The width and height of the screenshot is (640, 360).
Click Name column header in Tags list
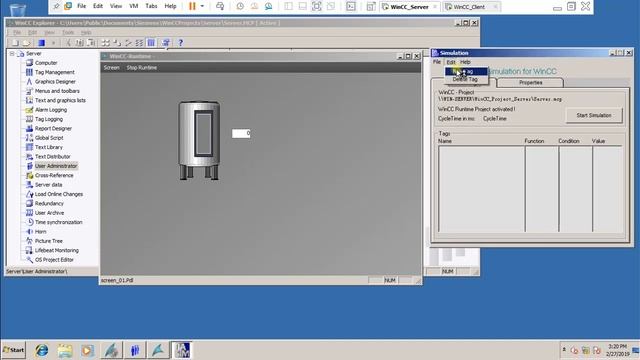point(444,141)
